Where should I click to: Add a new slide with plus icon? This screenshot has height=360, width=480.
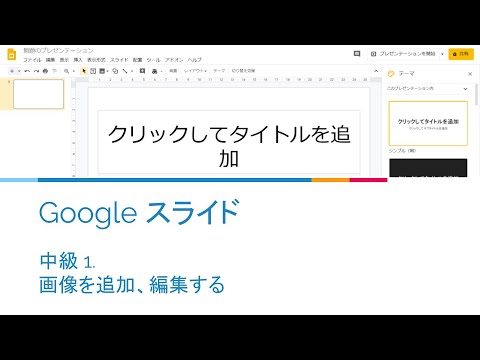12,71
